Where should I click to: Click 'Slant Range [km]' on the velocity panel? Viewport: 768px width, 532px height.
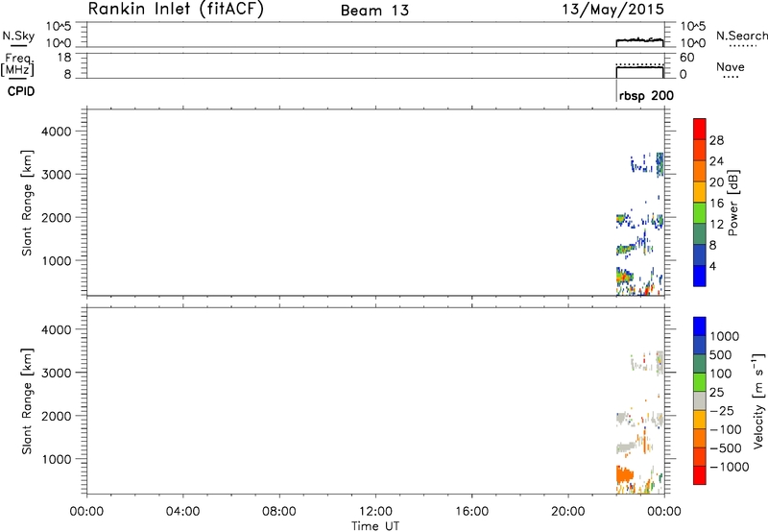pyautogui.click(x=27, y=401)
